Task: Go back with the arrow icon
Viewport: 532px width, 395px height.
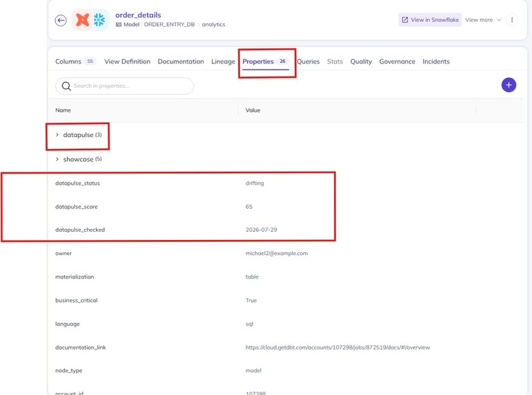Action: 61,21
